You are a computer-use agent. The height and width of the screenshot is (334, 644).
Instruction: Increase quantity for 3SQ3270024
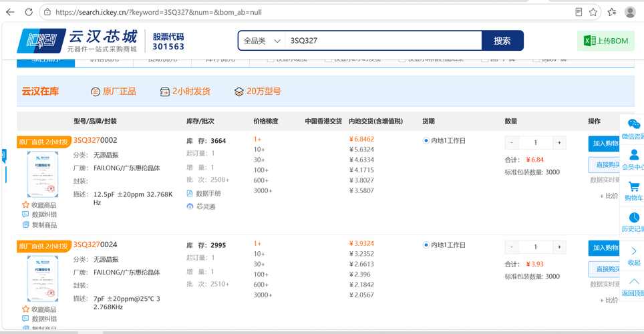pos(559,247)
